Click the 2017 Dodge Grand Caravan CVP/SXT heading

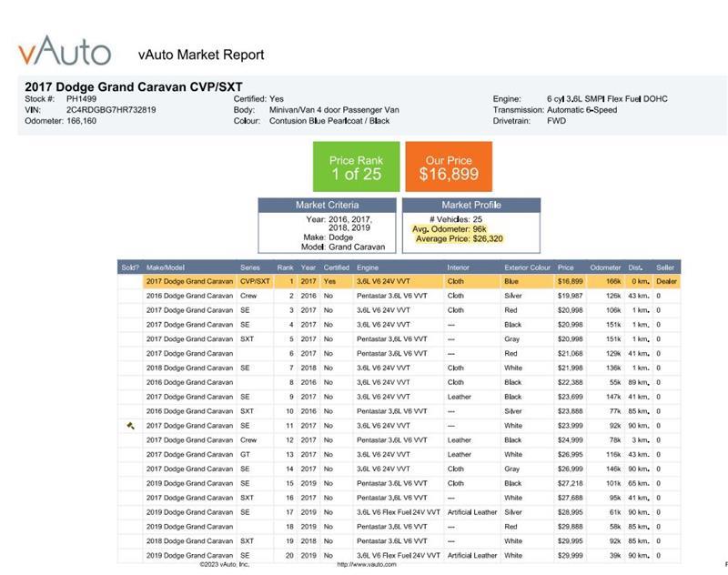pos(134,86)
